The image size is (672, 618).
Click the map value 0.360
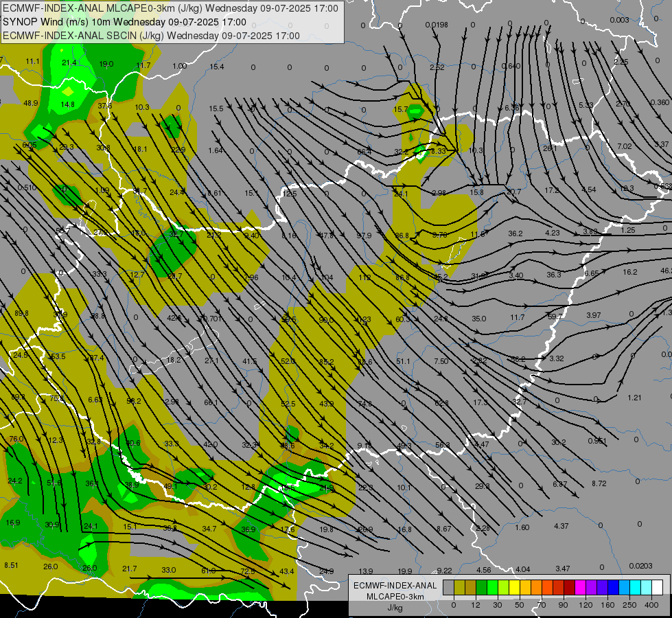(660, 102)
